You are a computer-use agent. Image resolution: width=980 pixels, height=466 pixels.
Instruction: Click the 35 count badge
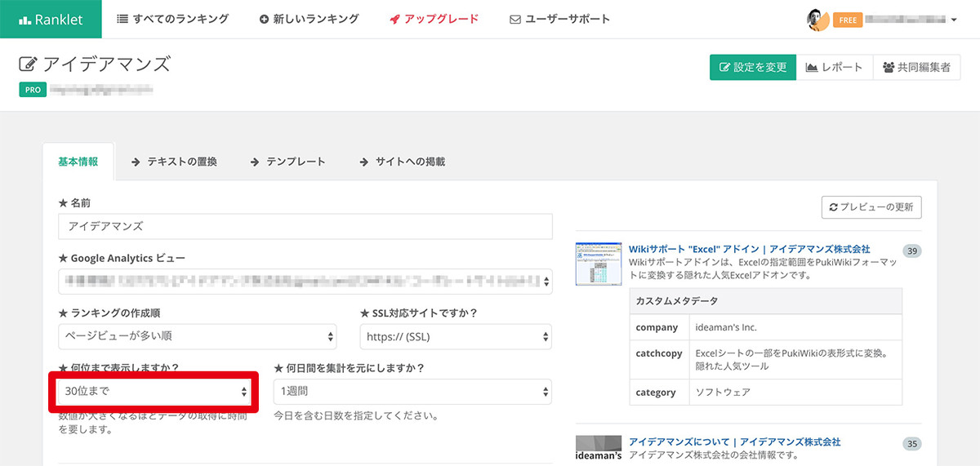[912, 444]
